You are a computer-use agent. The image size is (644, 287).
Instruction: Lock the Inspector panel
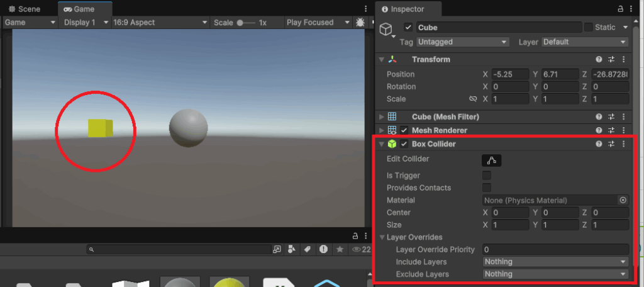pyautogui.click(x=620, y=9)
